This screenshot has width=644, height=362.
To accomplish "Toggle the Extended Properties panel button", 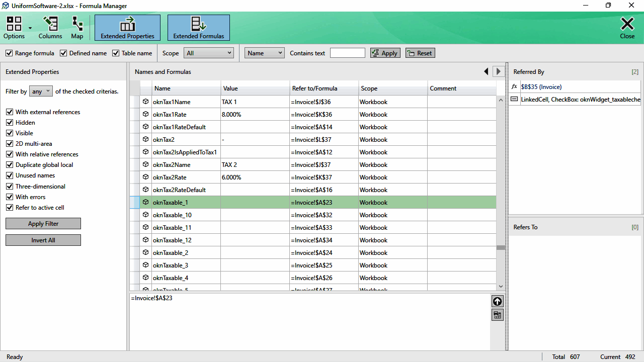I will point(127,28).
